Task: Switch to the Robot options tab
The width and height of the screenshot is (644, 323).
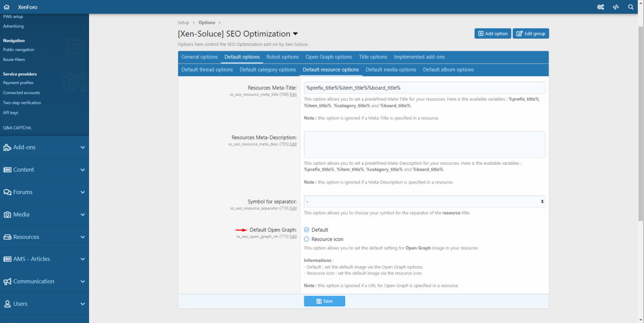Action: click(x=282, y=57)
